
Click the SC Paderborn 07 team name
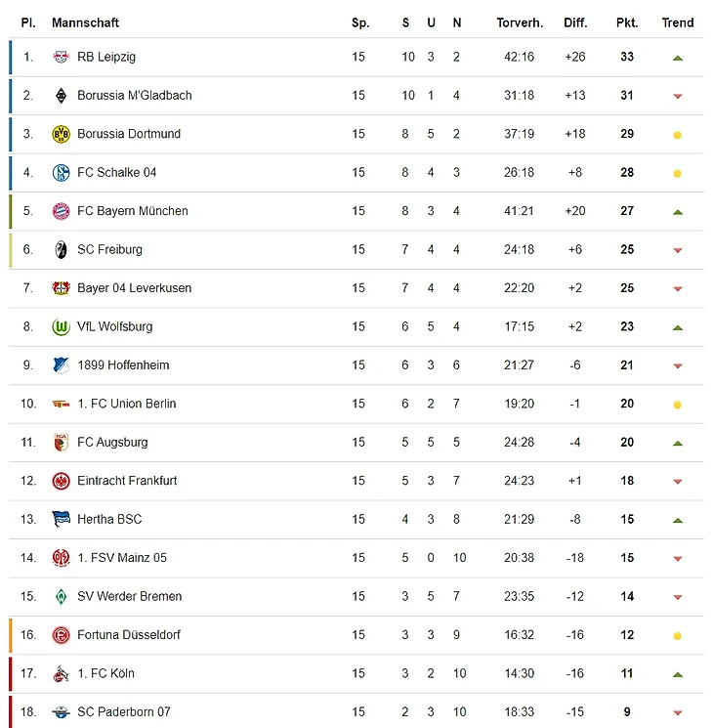click(123, 712)
